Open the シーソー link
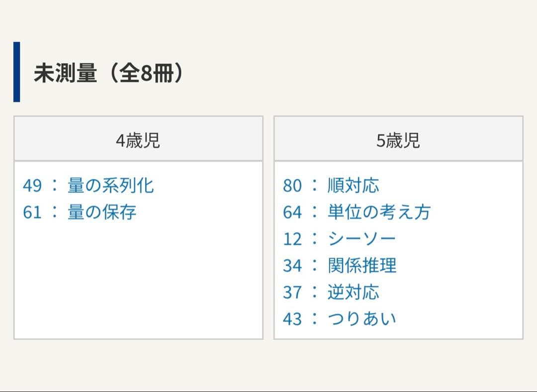The image size is (537, 392). tap(362, 239)
